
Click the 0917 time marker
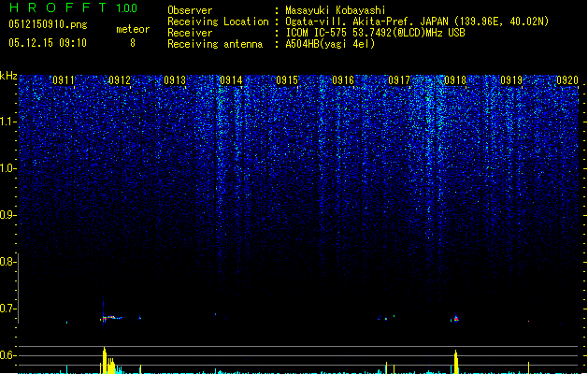pos(399,80)
